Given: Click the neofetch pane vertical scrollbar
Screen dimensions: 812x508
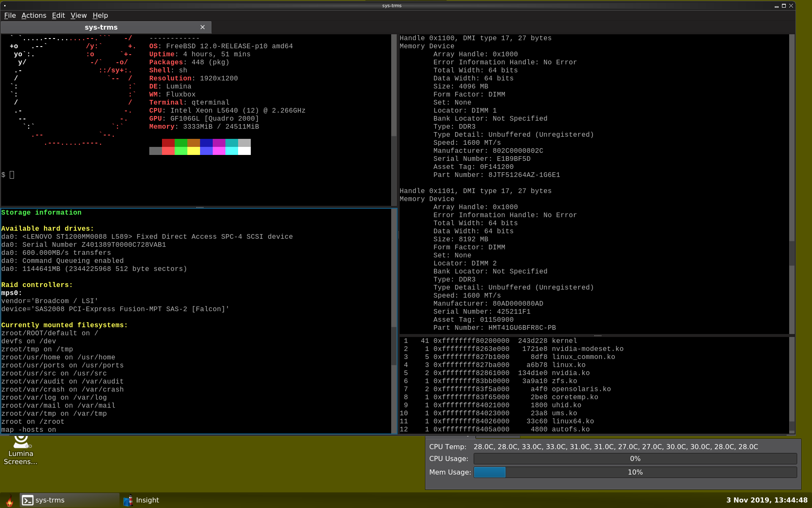Looking at the screenshot, I should coord(394,120).
